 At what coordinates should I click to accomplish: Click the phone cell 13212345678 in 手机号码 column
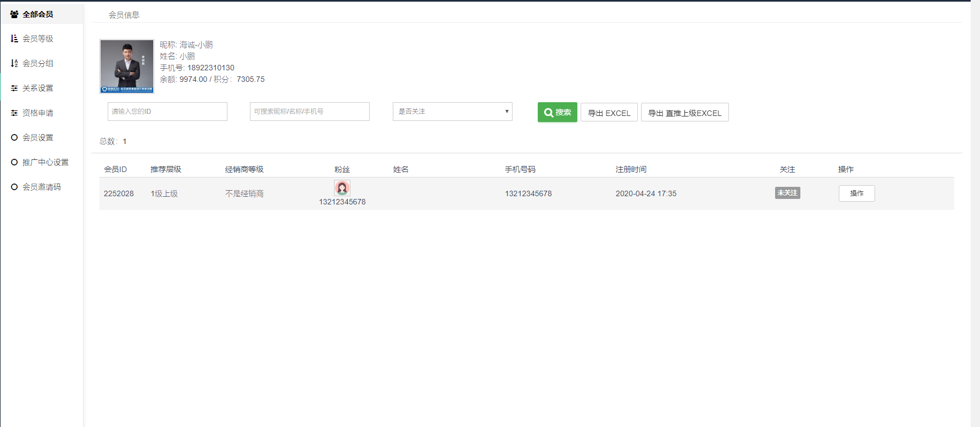coord(528,193)
